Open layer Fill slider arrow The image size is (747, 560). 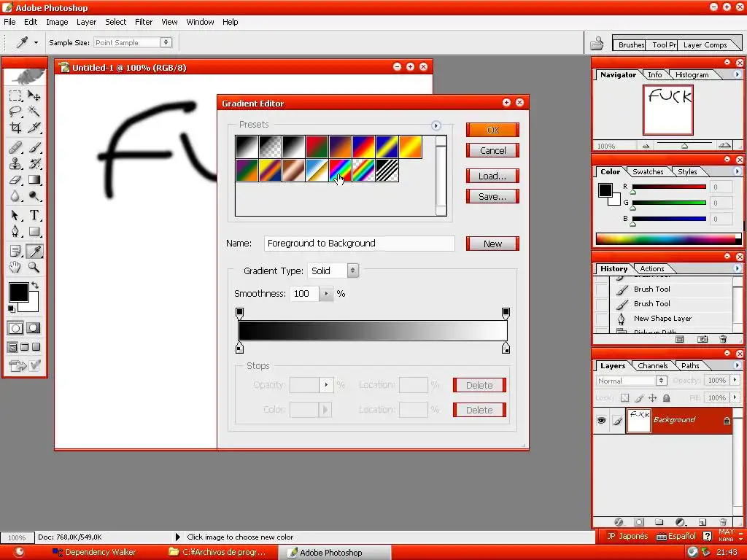[735, 397]
